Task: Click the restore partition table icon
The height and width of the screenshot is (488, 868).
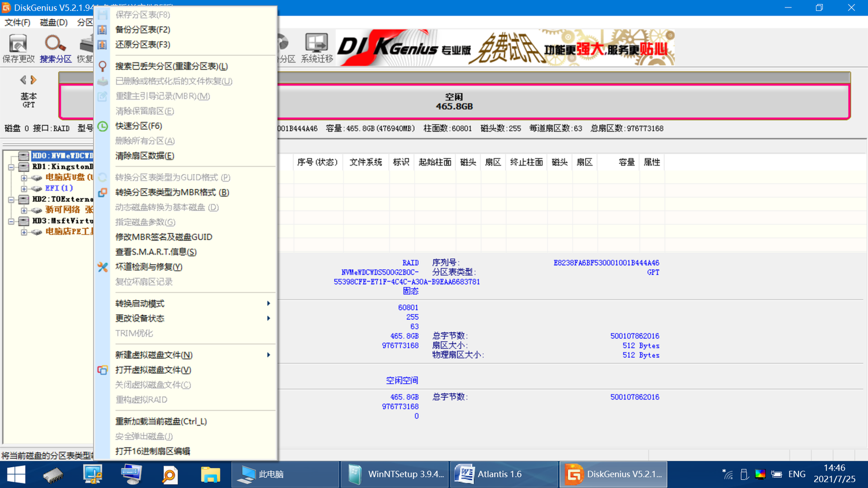Action: [x=102, y=45]
